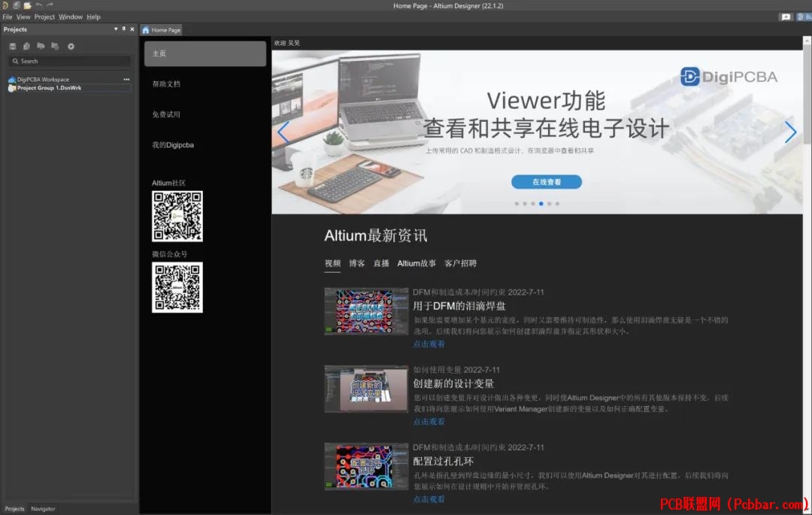Select the 直播 news tab
The height and width of the screenshot is (515, 812).
tap(381, 263)
